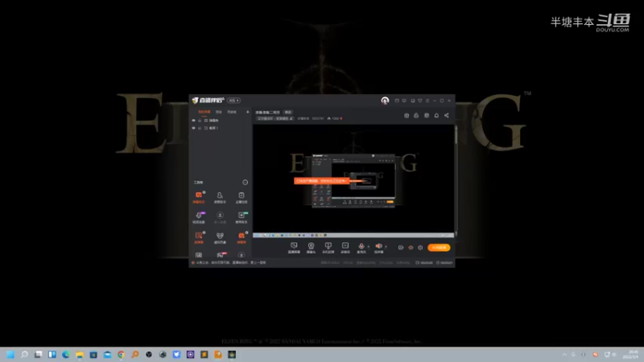Toggle lock on the top source row
Image resolution: width=644 pixels, height=362 pixels.
coord(200,121)
